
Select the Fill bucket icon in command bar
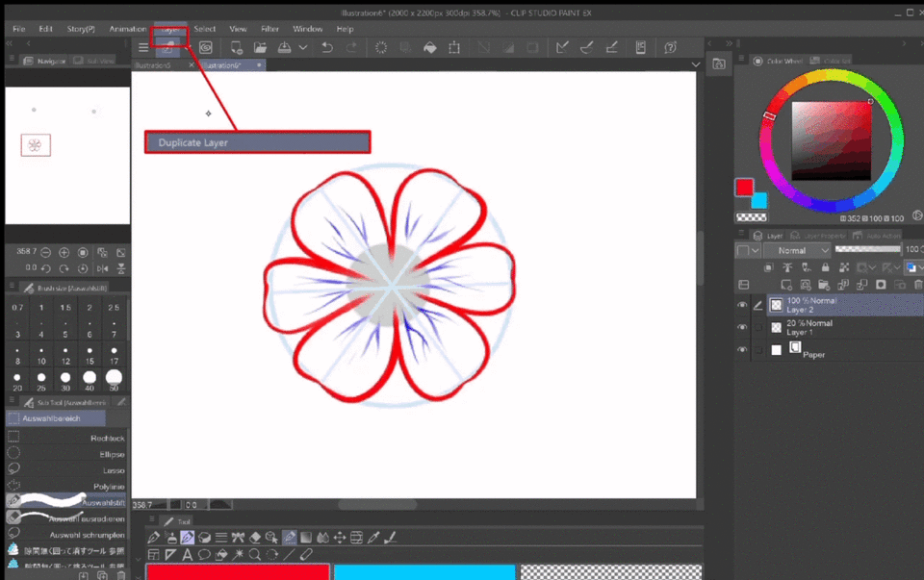(x=429, y=47)
